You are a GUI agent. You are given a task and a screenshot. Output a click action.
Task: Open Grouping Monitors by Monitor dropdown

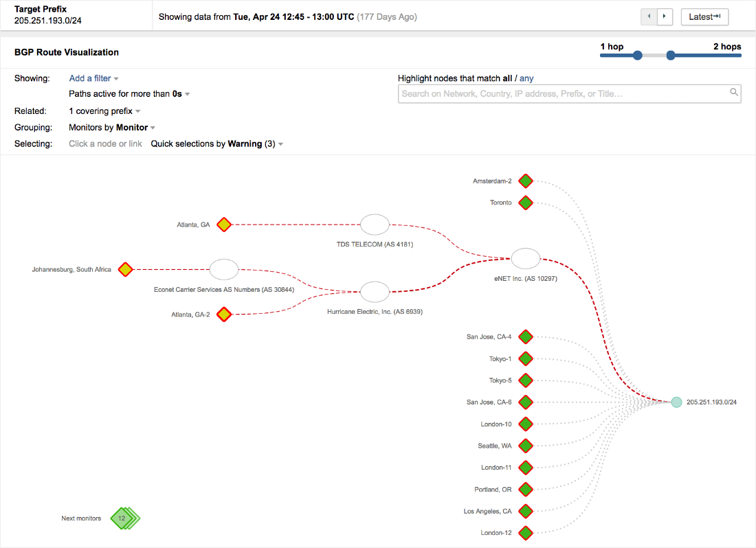[112, 128]
